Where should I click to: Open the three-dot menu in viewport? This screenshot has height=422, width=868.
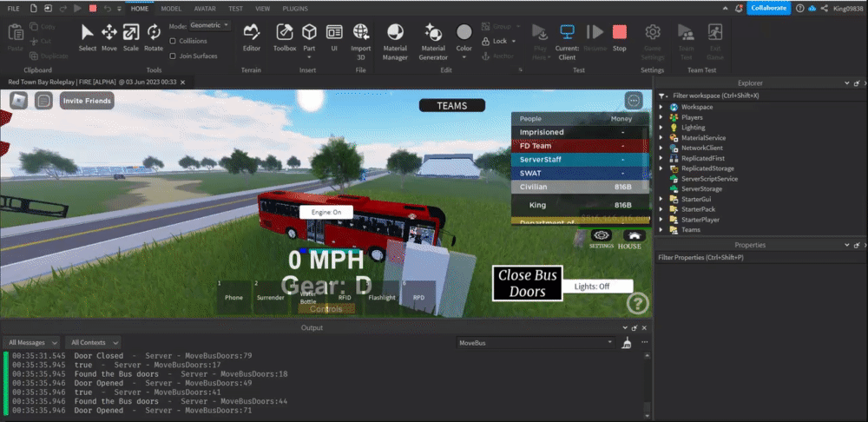pos(634,101)
